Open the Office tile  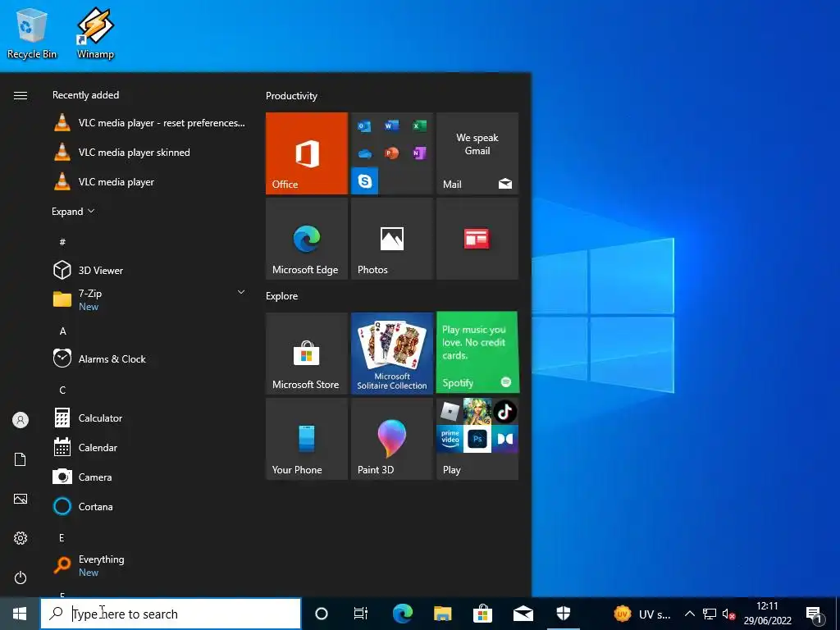[307, 153]
